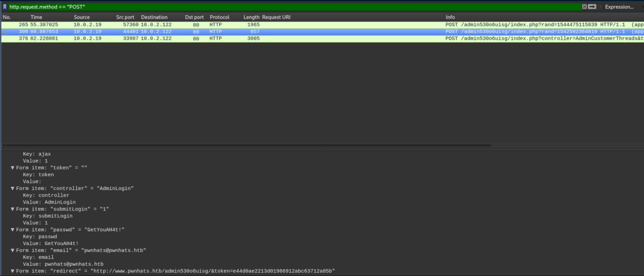Sort packets by the Time column header
Viewport: 644px width, 276px height.
pos(36,17)
